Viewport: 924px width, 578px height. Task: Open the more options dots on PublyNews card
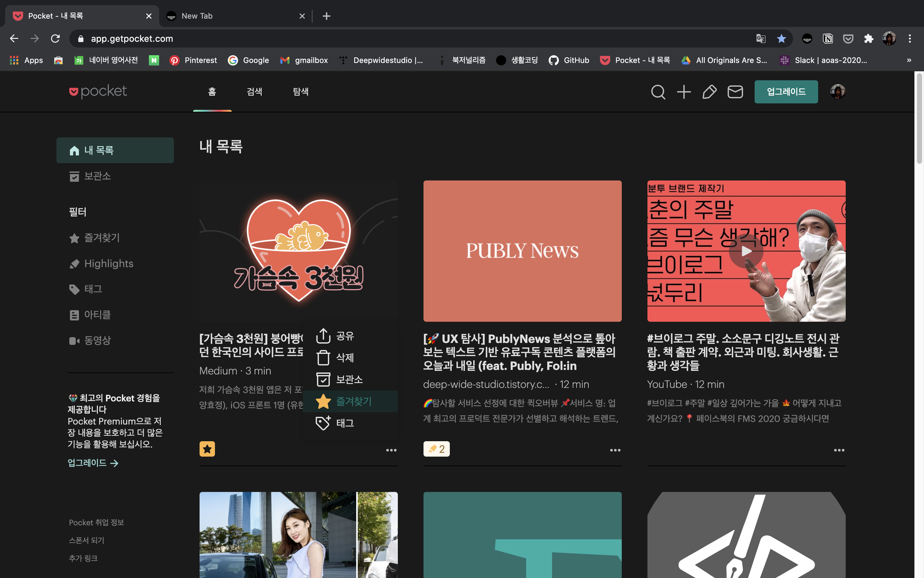pyautogui.click(x=615, y=450)
